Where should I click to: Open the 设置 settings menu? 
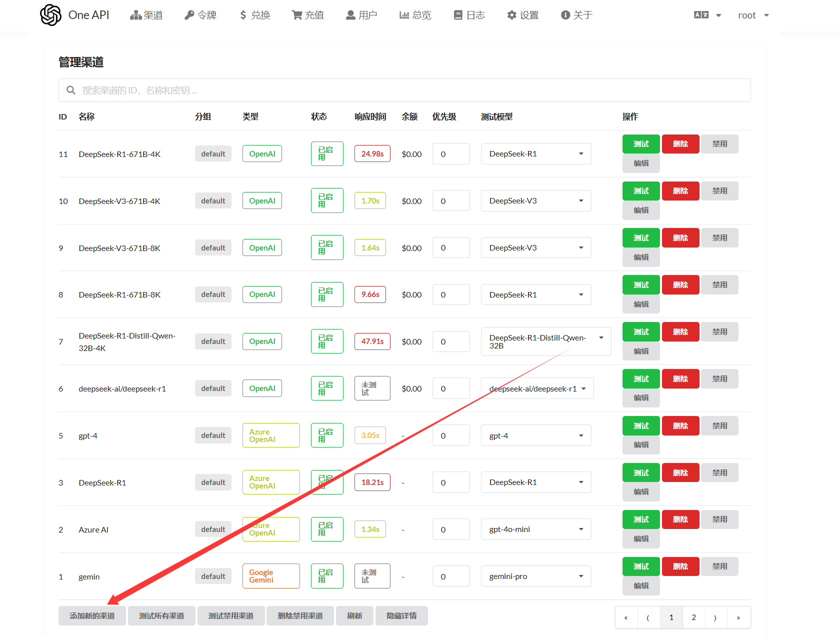(522, 15)
